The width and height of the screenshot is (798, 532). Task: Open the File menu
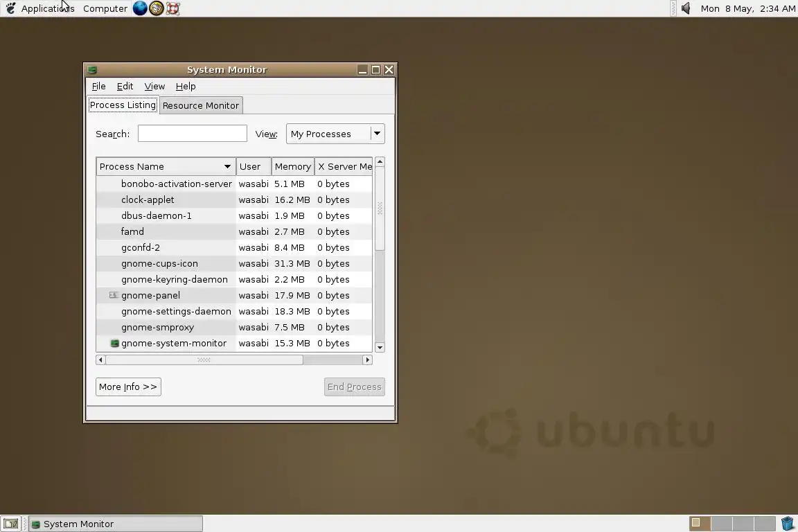99,86
